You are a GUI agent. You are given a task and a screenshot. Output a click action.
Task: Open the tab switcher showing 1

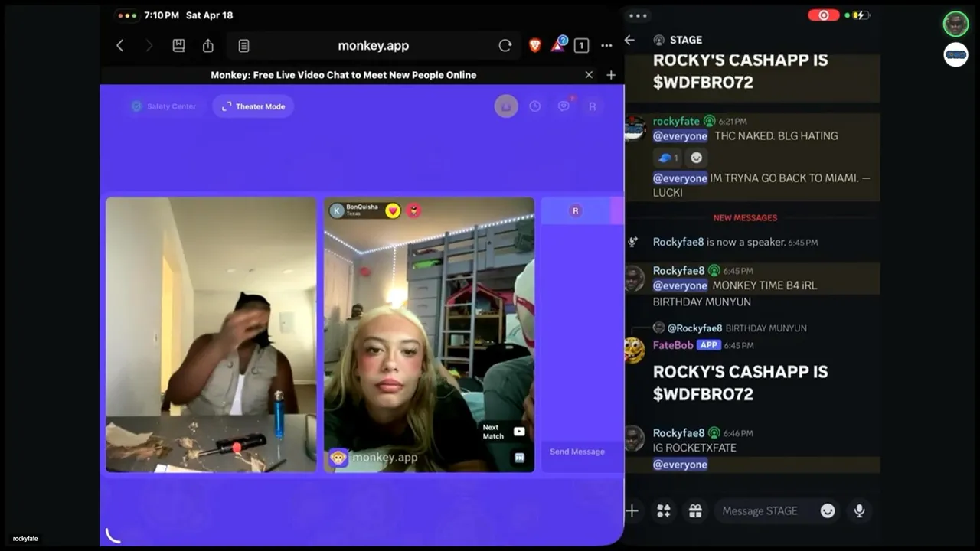(582, 46)
